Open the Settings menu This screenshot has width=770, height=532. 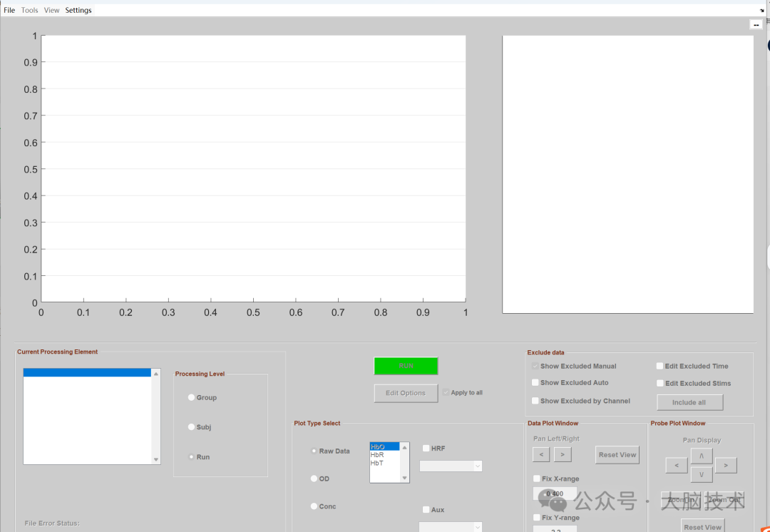point(78,10)
